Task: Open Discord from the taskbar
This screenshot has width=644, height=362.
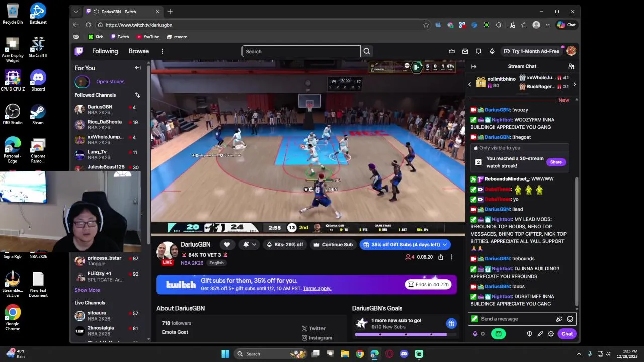Action: [404, 354]
